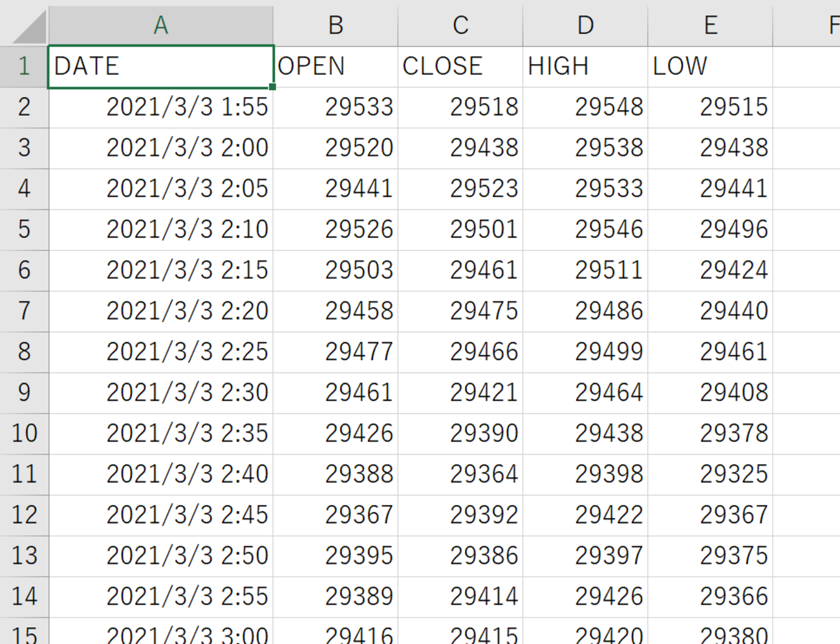Click LOW value 29515 in row 2
The width and height of the screenshot is (840, 644).
tap(710, 107)
